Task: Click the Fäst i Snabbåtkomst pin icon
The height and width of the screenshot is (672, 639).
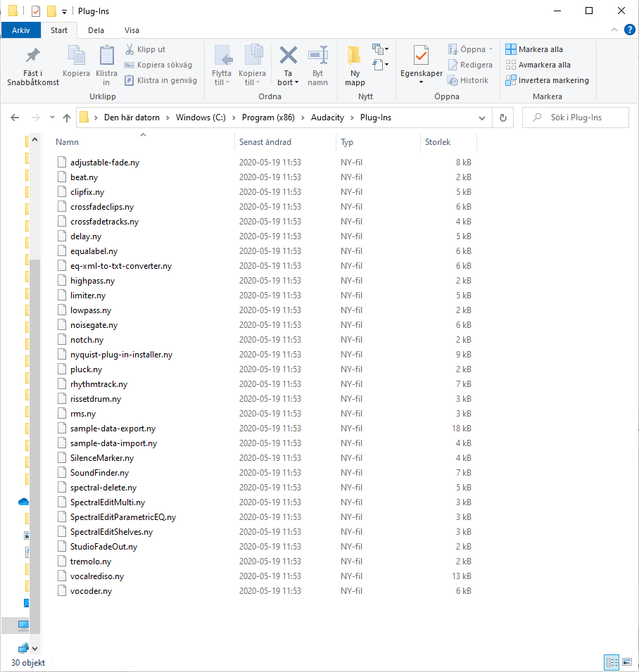Action: pyautogui.click(x=33, y=56)
